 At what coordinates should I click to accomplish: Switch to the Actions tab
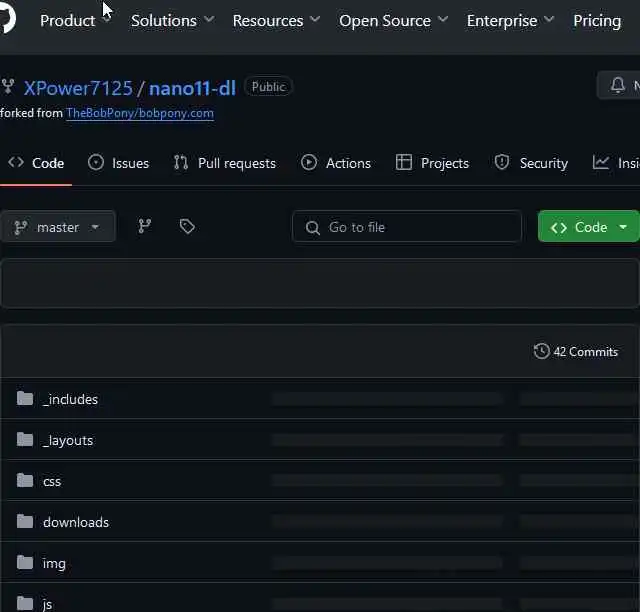point(336,163)
